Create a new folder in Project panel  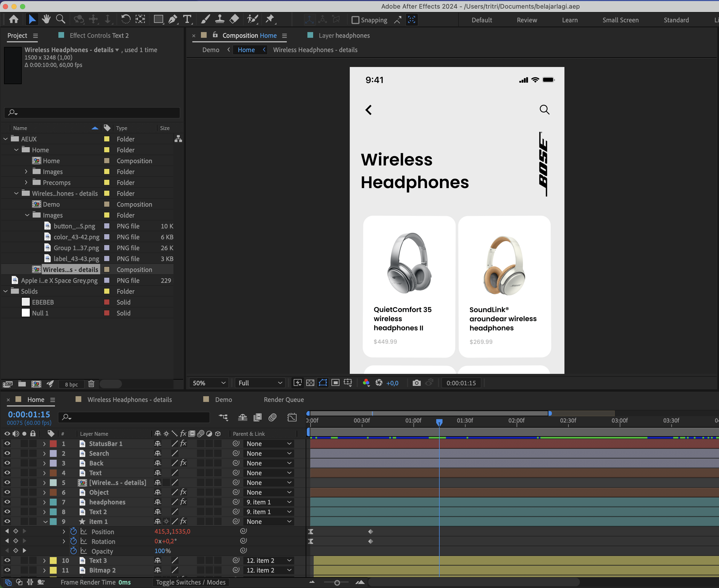coord(22,384)
